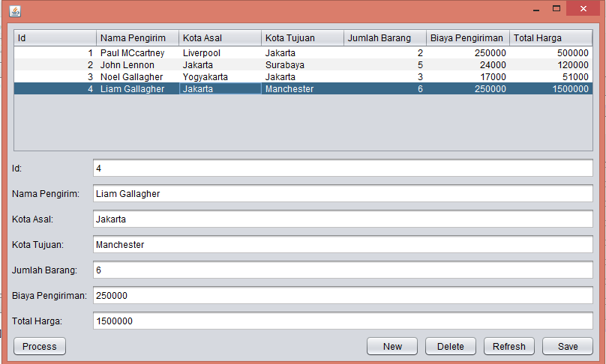Click the Kota Asal column header

coord(220,38)
